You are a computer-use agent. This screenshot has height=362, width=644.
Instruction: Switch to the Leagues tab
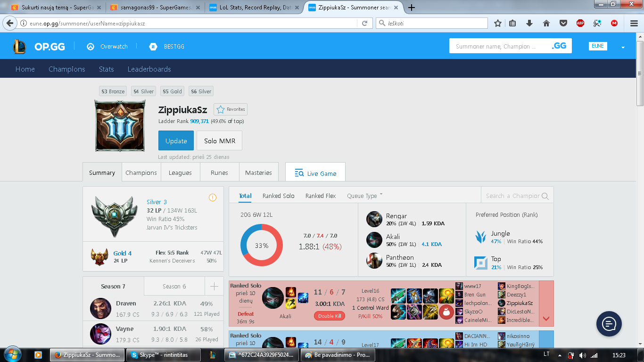pyautogui.click(x=180, y=173)
